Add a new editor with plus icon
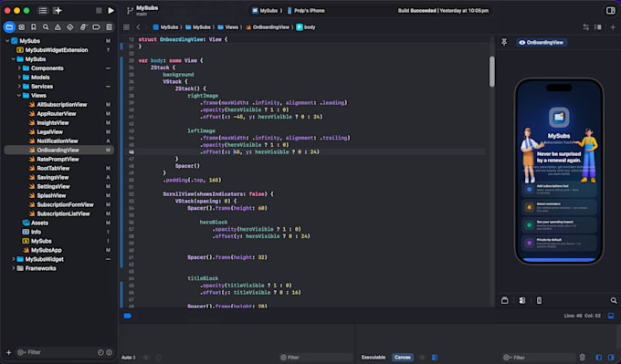621x364 pixels. coord(613,26)
